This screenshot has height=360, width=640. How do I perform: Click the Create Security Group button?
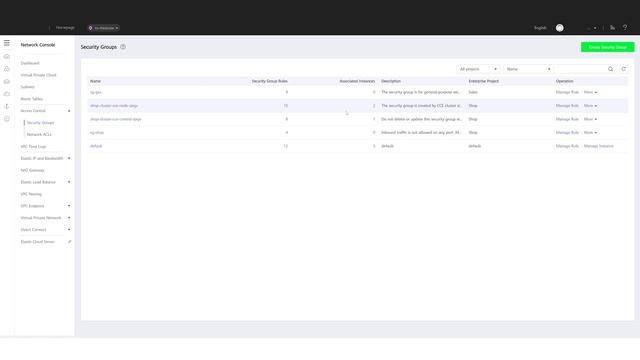pyautogui.click(x=607, y=47)
